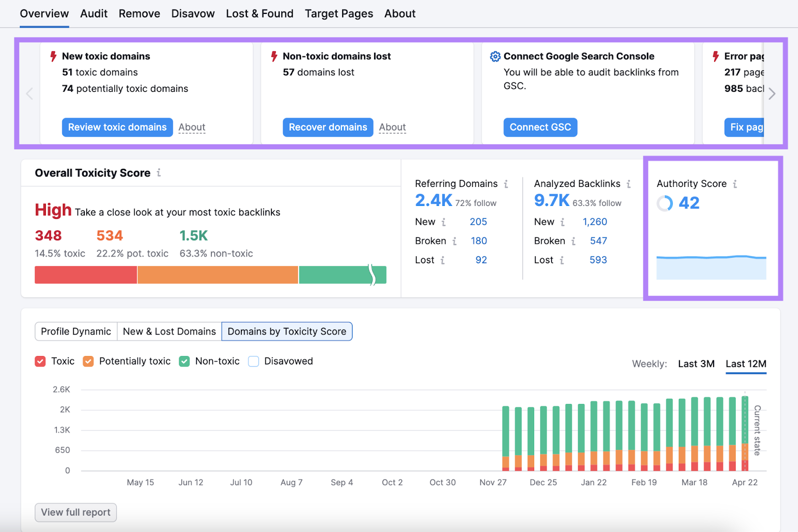Click the lightning icon on Non-toxic domains lost card
The width and height of the screenshot is (798, 532).
click(x=274, y=56)
